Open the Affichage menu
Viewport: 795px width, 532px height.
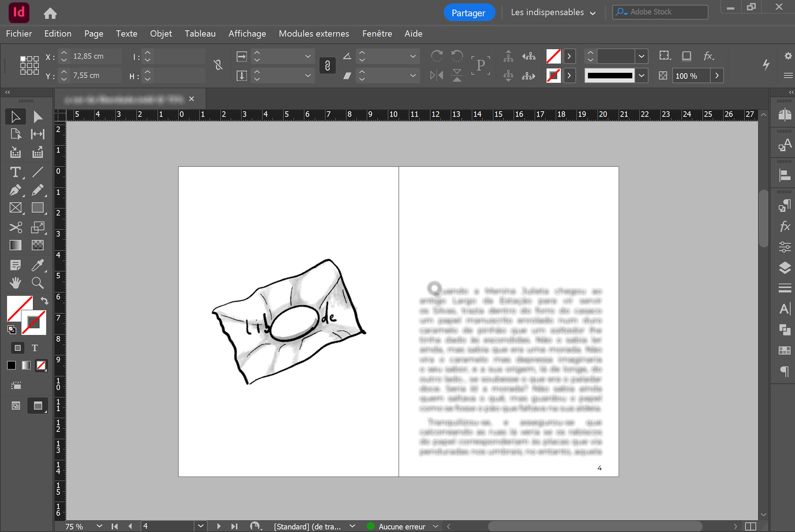click(x=247, y=34)
